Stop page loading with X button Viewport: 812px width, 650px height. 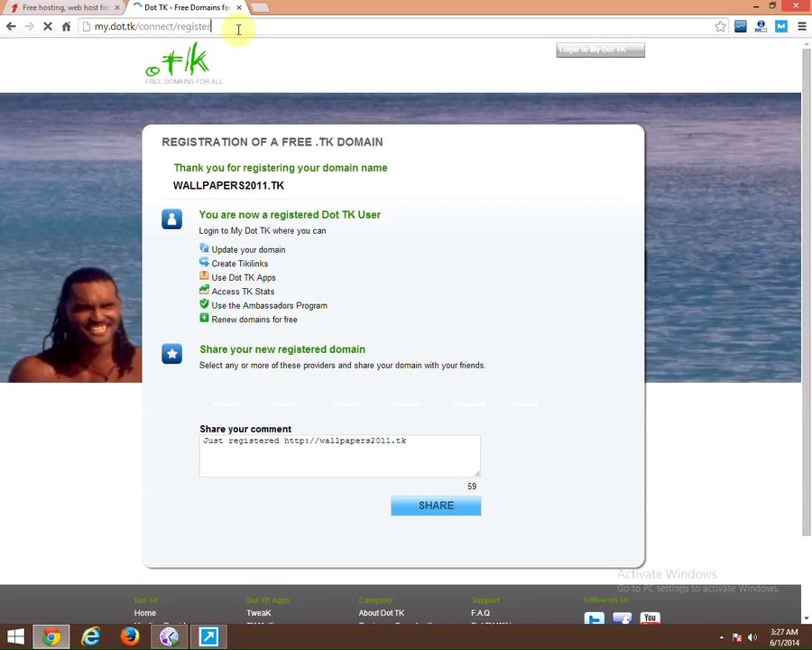point(48,26)
